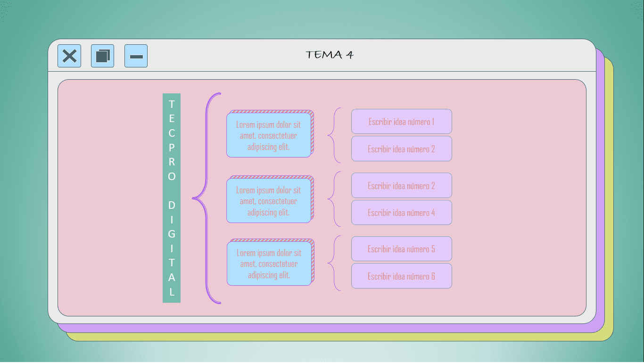
Task: Select the TEMA 4 title text
Action: 330,55
